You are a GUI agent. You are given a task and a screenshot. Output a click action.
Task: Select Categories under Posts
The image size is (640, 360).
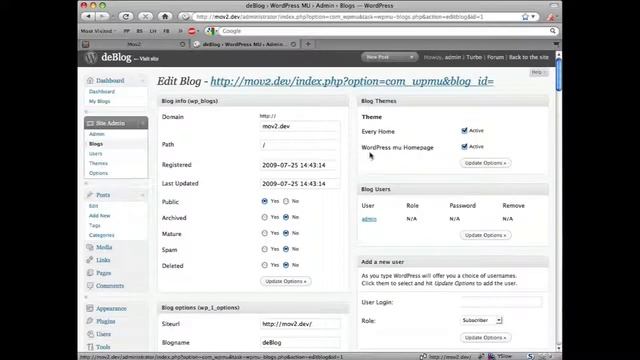102,235
